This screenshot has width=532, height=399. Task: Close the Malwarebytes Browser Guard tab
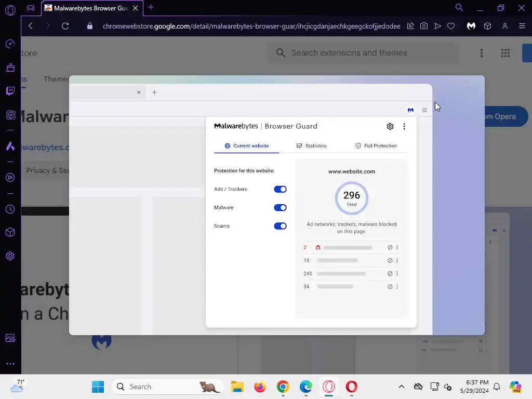coord(136,8)
